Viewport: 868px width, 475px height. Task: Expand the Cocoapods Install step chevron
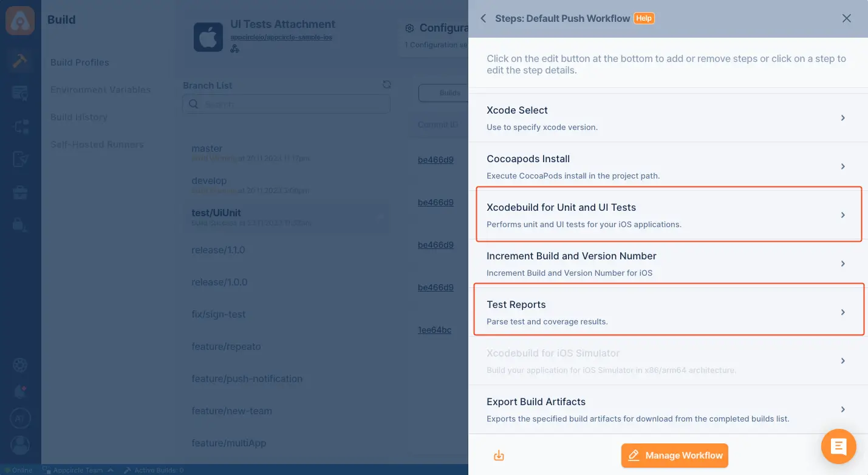[x=843, y=166]
